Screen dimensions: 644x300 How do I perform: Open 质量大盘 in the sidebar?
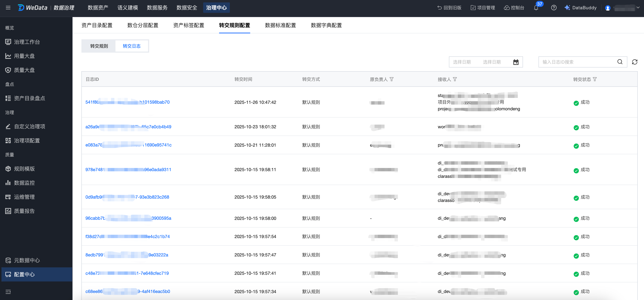pos(24,70)
